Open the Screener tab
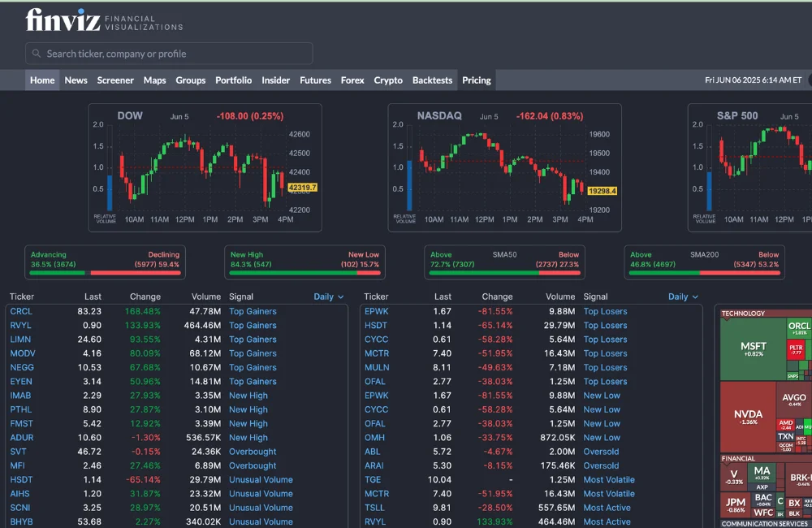The image size is (812, 528). [x=115, y=80]
